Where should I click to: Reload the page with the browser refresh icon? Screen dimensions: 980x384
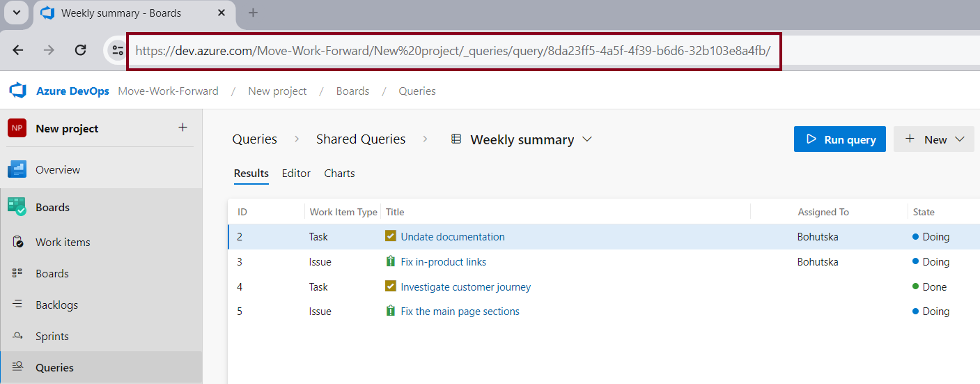[x=80, y=50]
